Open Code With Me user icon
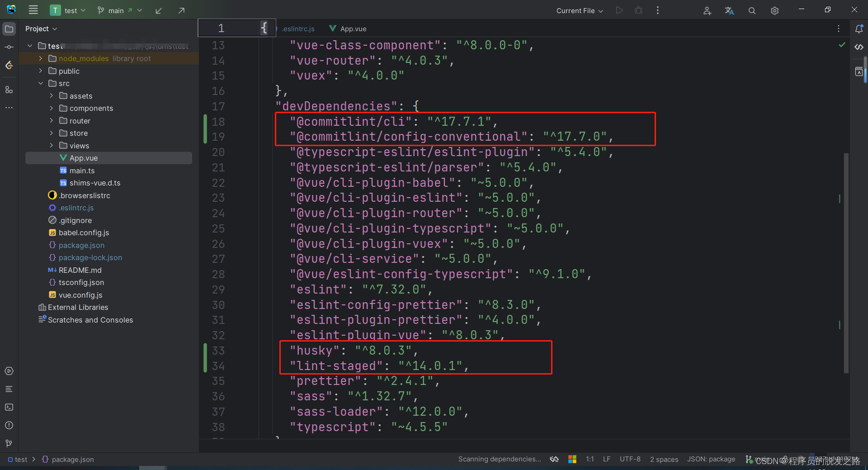The image size is (868, 470). tap(707, 10)
